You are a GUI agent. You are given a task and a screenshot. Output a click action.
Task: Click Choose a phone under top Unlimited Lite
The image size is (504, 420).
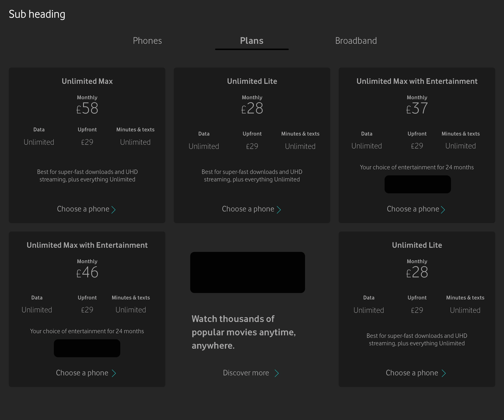click(x=248, y=209)
